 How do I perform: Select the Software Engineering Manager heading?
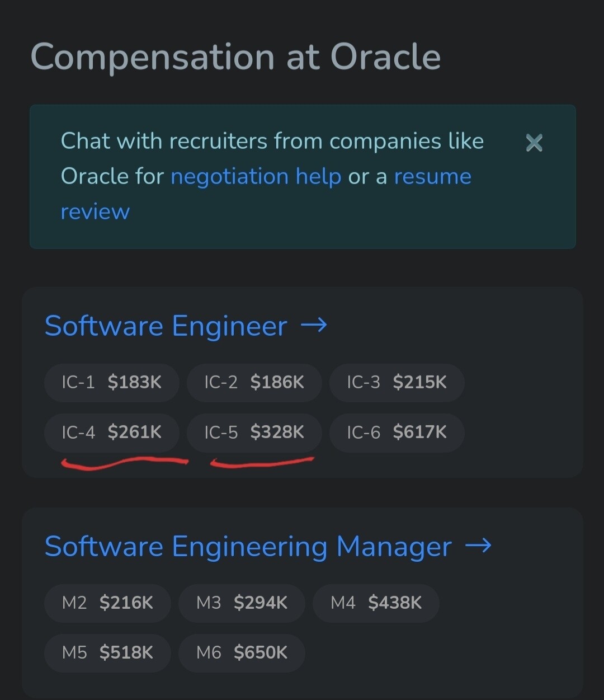[x=248, y=547]
